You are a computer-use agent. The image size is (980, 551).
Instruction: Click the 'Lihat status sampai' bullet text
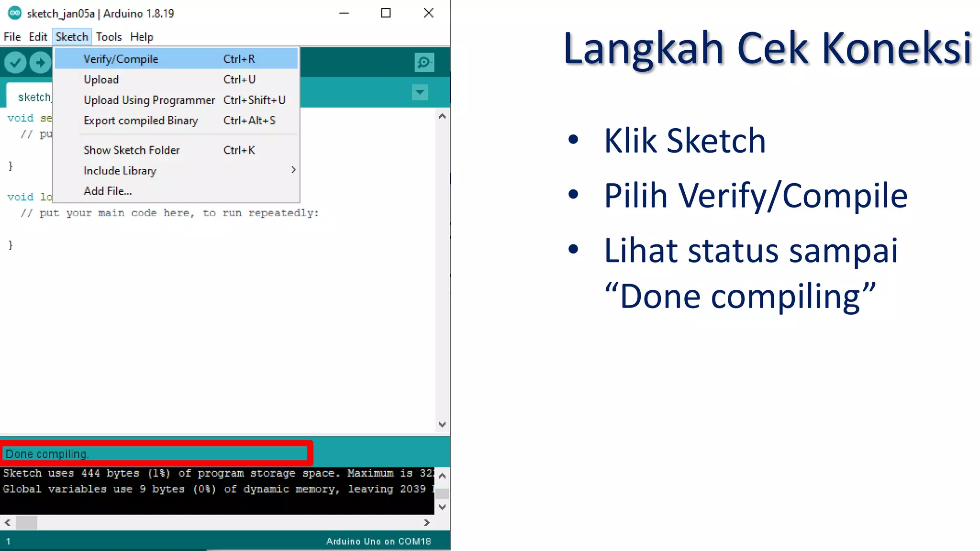click(751, 251)
